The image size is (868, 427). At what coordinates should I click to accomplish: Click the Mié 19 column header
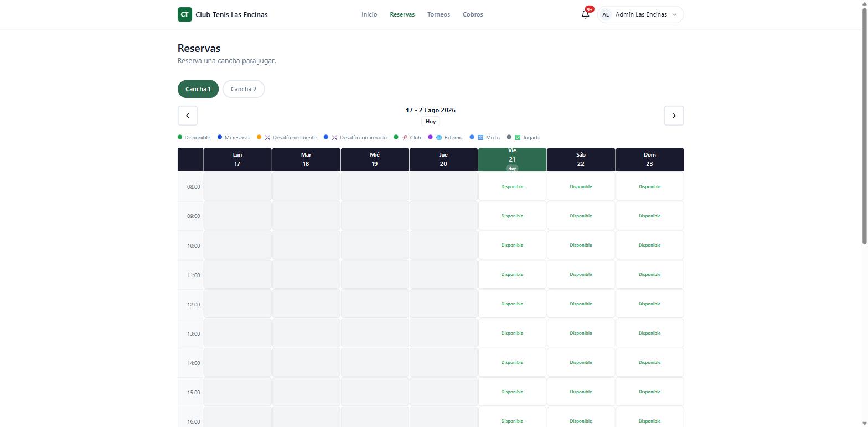coord(375,159)
